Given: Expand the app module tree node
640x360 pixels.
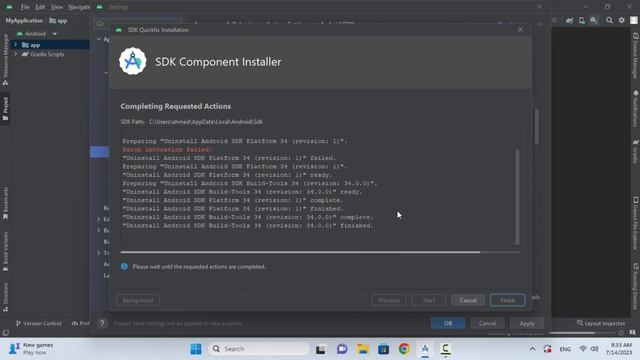Looking at the screenshot, I should [x=16, y=44].
